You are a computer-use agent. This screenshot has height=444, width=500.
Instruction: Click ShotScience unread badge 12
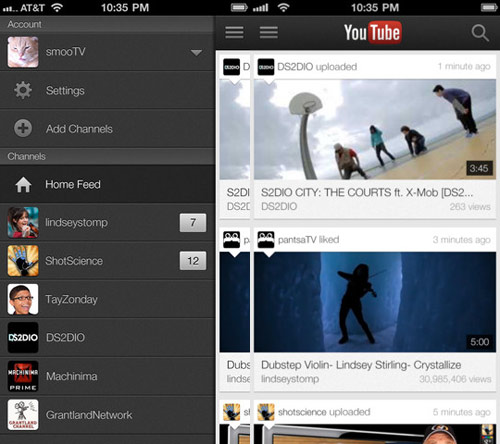point(193,261)
